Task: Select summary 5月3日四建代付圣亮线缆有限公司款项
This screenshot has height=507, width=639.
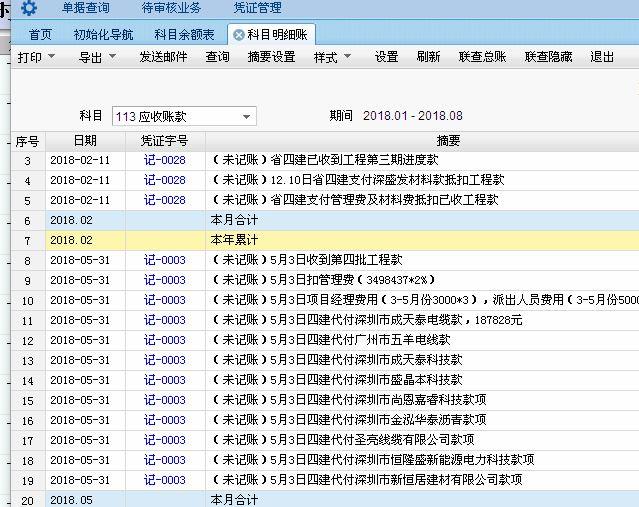Action: point(372,439)
